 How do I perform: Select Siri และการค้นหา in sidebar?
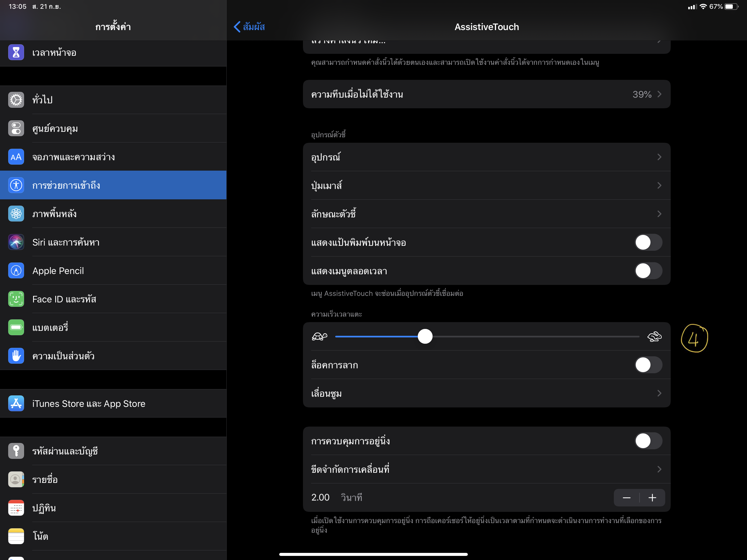point(113,242)
